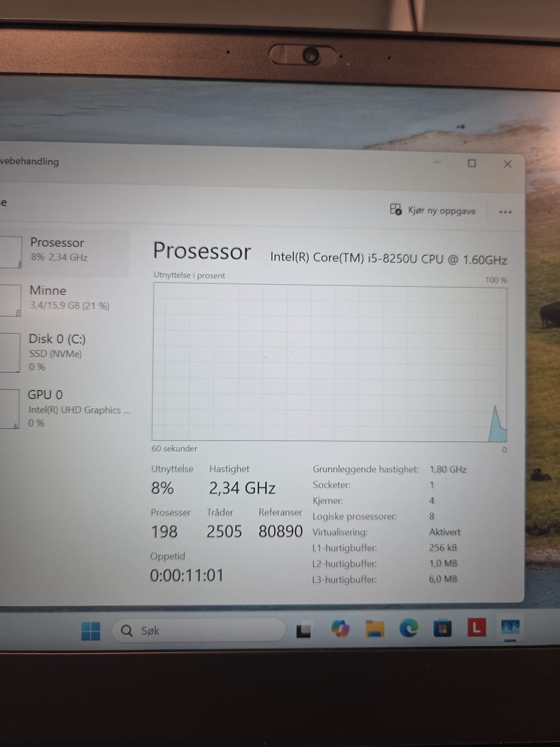Click the GPU 0 mini graph thumbnail
Viewport: 560px width, 747px height.
tap(10, 409)
